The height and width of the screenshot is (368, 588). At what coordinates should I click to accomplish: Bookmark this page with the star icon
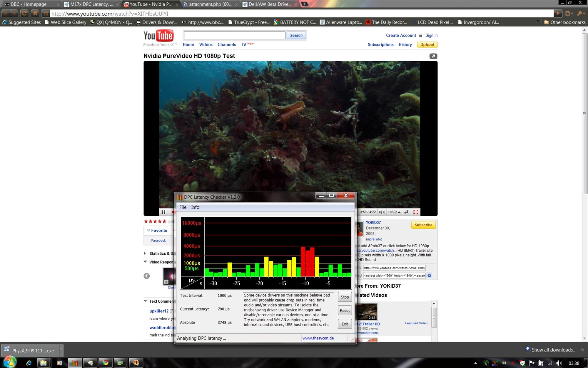coord(46,13)
